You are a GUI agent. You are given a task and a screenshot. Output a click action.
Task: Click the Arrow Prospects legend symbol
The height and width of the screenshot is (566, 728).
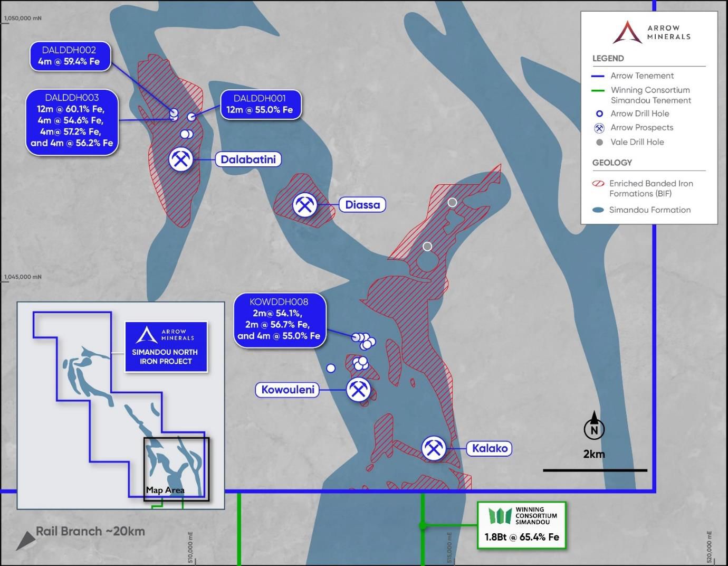(599, 128)
